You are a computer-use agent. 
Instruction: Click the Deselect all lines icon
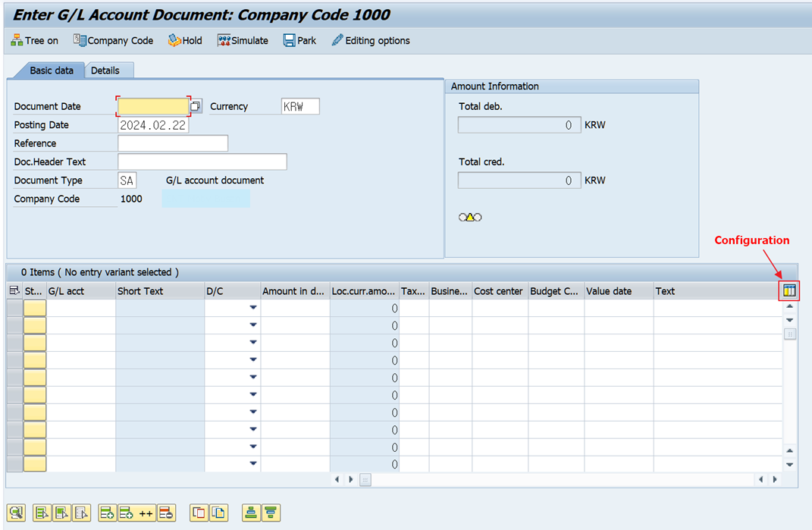click(81, 513)
